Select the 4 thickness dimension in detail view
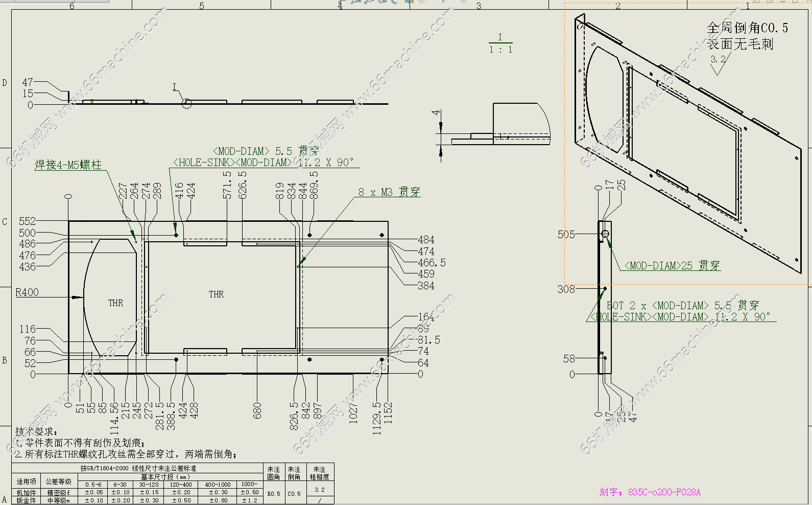Screen dimensions: 812x505 (x=436, y=112)
